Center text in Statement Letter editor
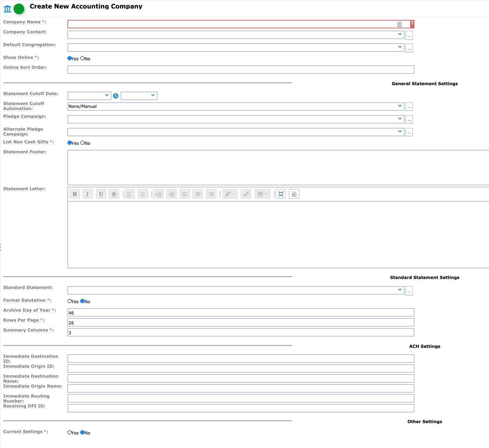The image size is (489, 448). tap(198, 194)
